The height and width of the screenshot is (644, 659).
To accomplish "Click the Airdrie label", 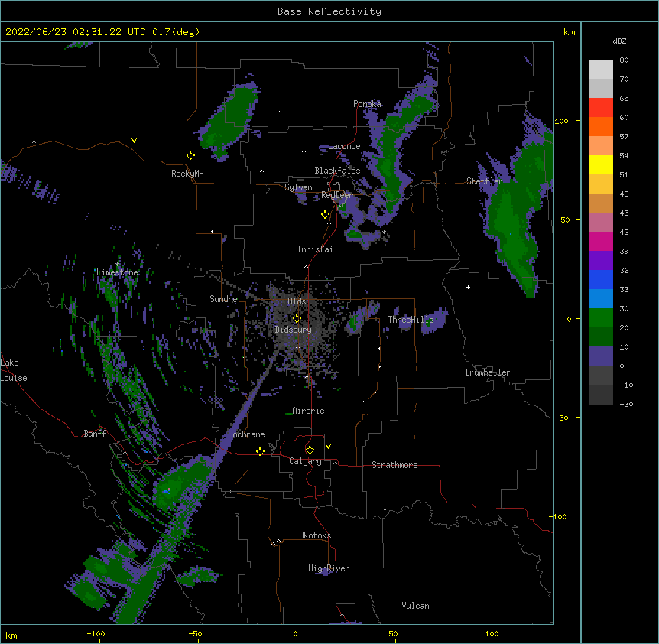I will click(308, 411).
